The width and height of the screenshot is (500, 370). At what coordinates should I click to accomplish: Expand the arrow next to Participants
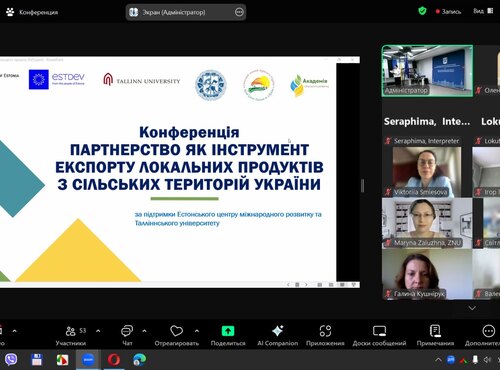(x=98, y=331)
